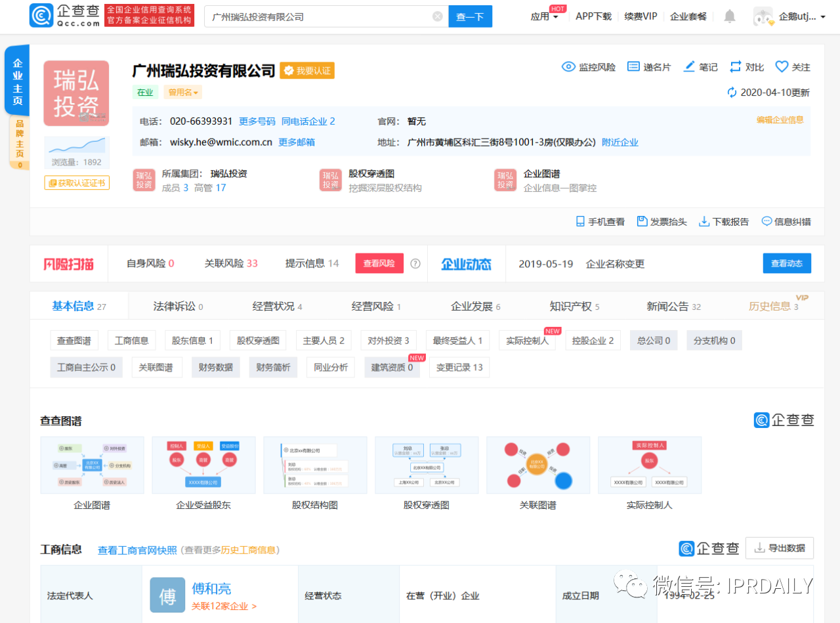Open 企业套餐 page
The height and width of the screenshot is (623, 840).
(688, 16)
